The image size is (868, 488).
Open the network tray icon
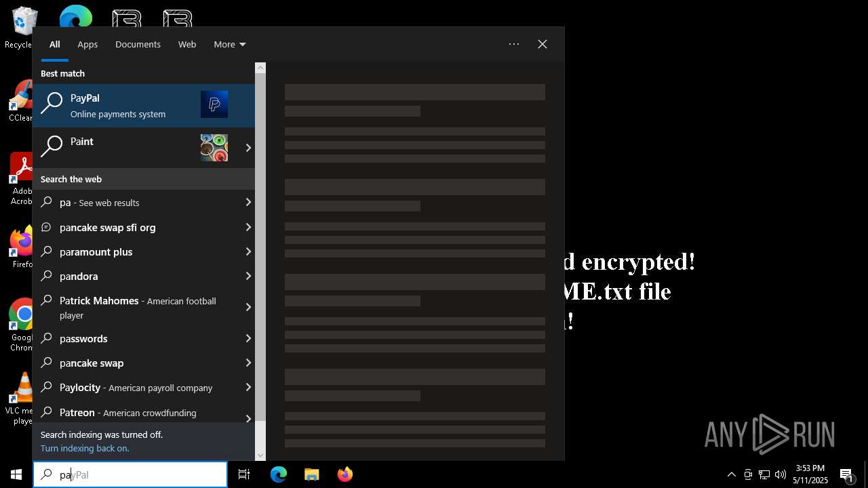point(764,474)
